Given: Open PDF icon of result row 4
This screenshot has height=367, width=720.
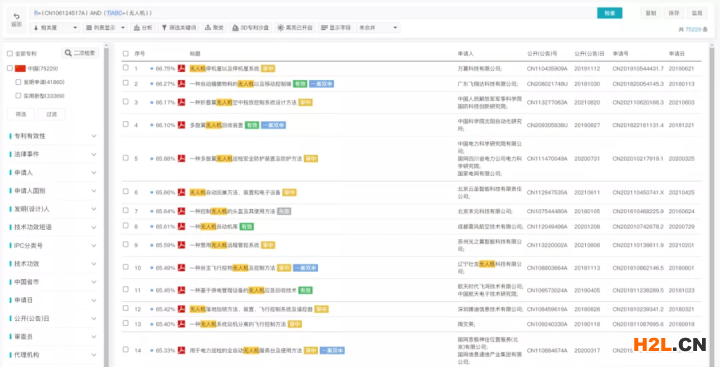Looking at the screenshot, I should click(181, 125).
